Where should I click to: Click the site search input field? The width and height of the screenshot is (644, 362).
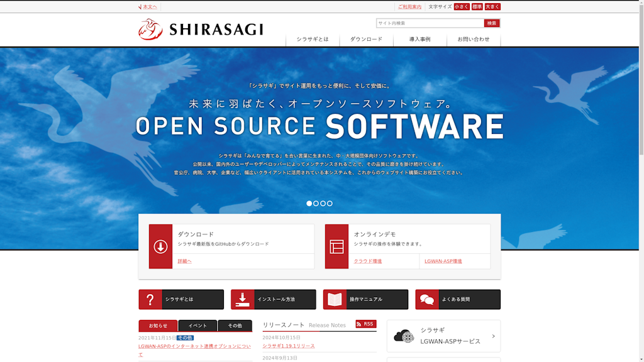coord(430,23)
